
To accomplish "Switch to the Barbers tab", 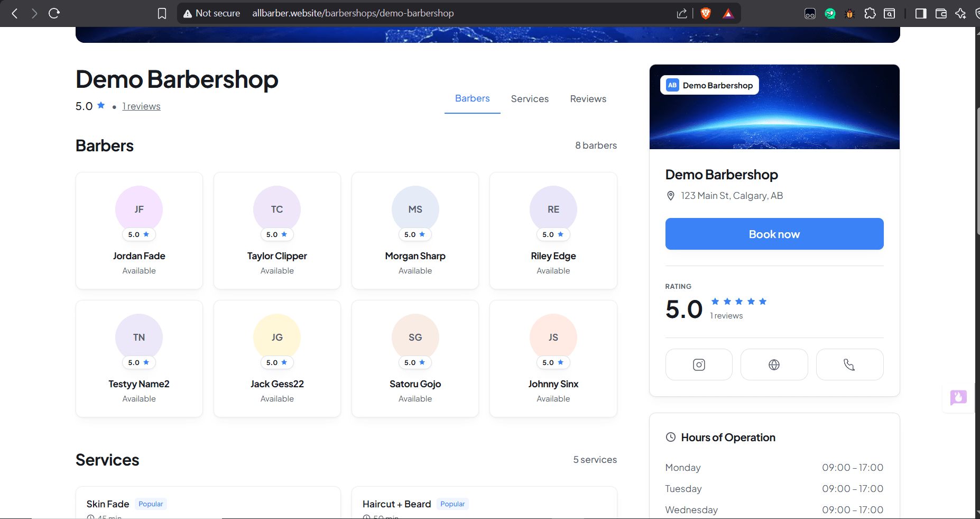I will [x=473, y=98].
